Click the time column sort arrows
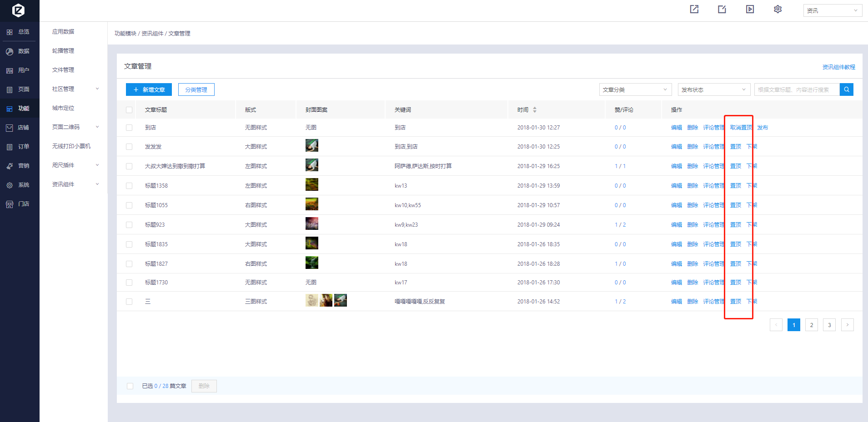Screen dimensions: 868x422 (535, 110)
